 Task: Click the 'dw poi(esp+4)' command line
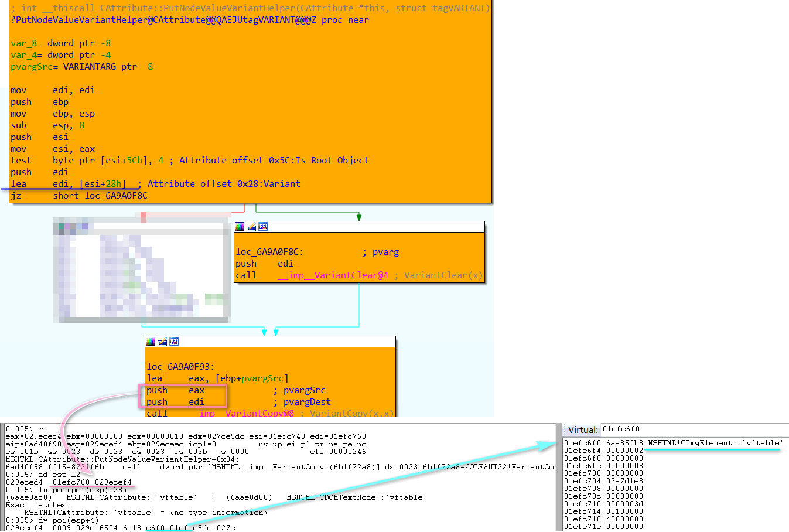pos(52,520)
